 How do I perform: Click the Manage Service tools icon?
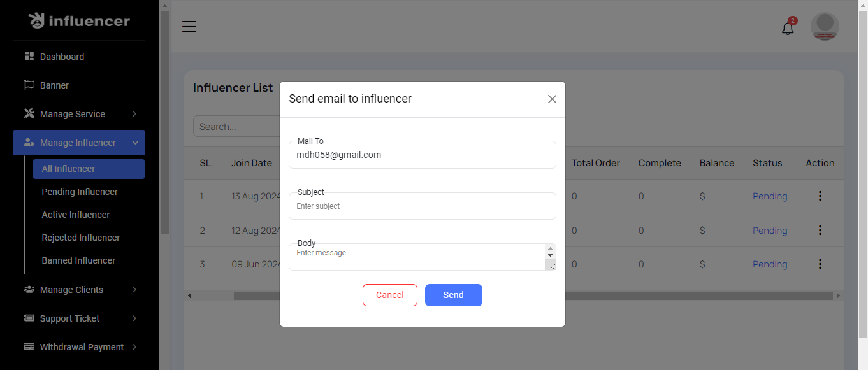click(x=29, y=114)
